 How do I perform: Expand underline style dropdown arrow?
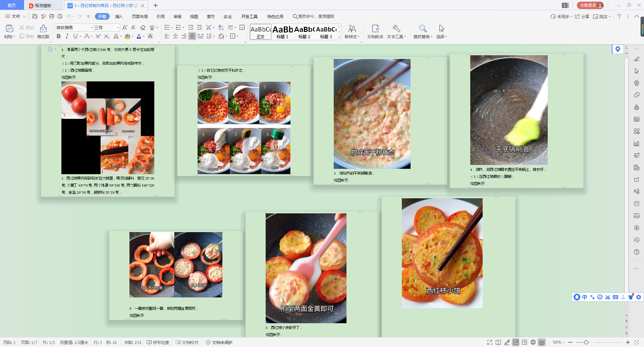tap(80, 37)
